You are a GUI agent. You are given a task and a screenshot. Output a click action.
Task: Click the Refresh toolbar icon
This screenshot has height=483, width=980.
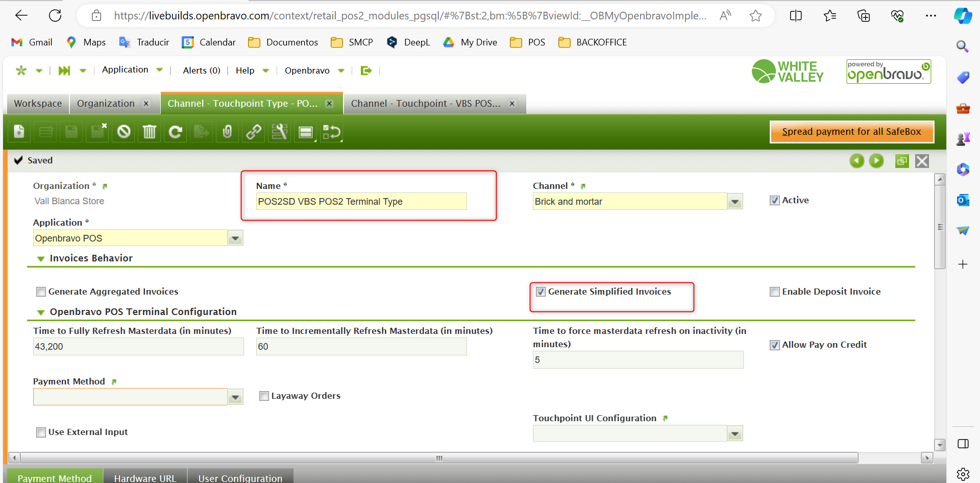tap(176, 132)
